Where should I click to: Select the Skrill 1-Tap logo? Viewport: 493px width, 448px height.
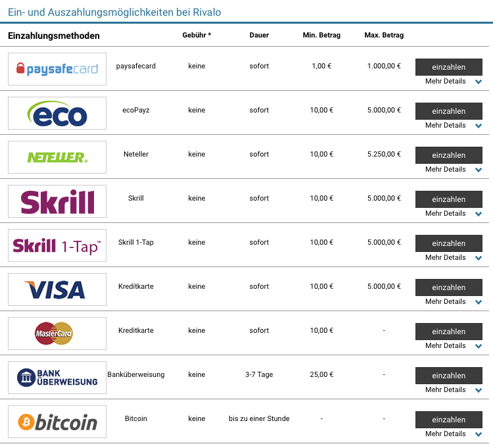coord(57,245)
